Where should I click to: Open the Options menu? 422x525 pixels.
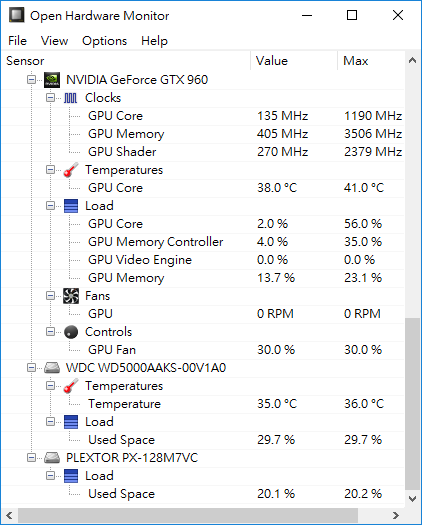coord(104,41)
